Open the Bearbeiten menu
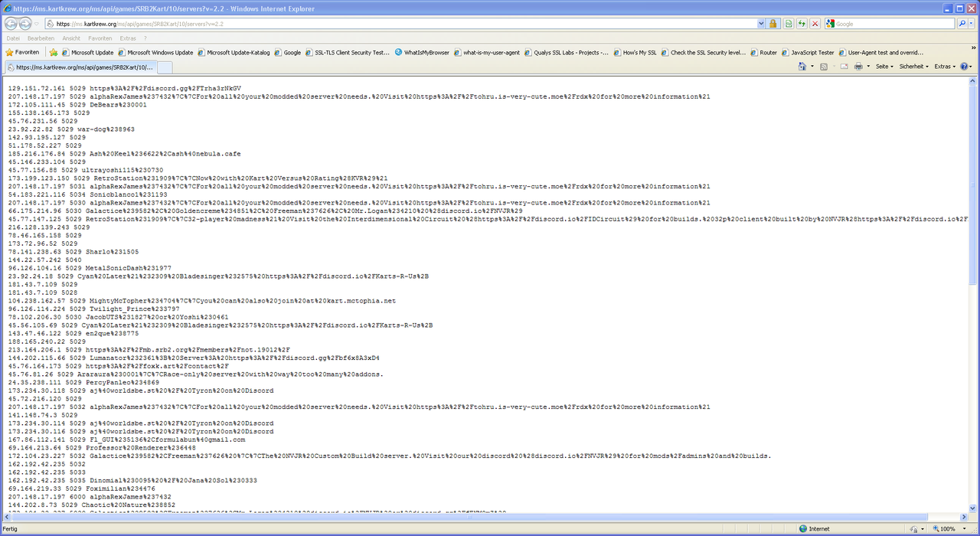The image size is (980, 536). [41, 38]
